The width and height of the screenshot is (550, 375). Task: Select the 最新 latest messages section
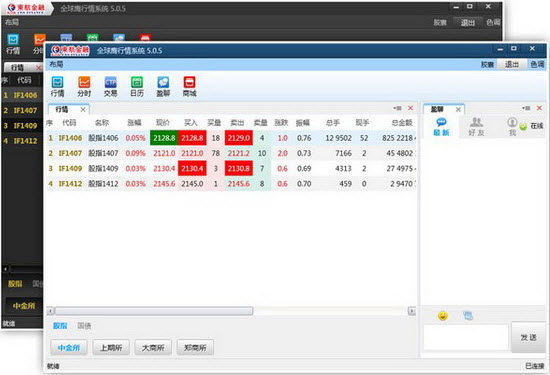(441, 127)
